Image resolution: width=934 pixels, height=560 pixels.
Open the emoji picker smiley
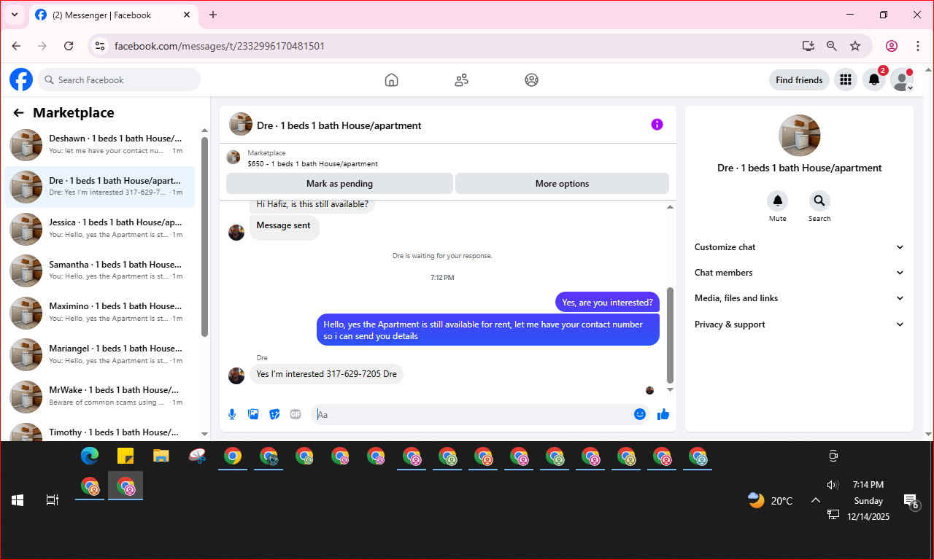pyautogui.click(x=640, y=414)
